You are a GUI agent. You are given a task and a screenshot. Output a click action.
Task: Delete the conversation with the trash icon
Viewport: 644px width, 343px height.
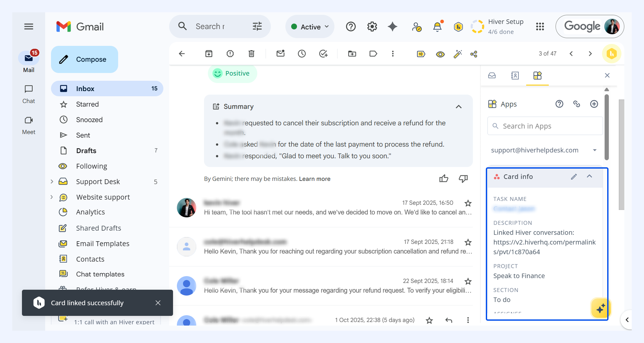click(x=251, y=54)
